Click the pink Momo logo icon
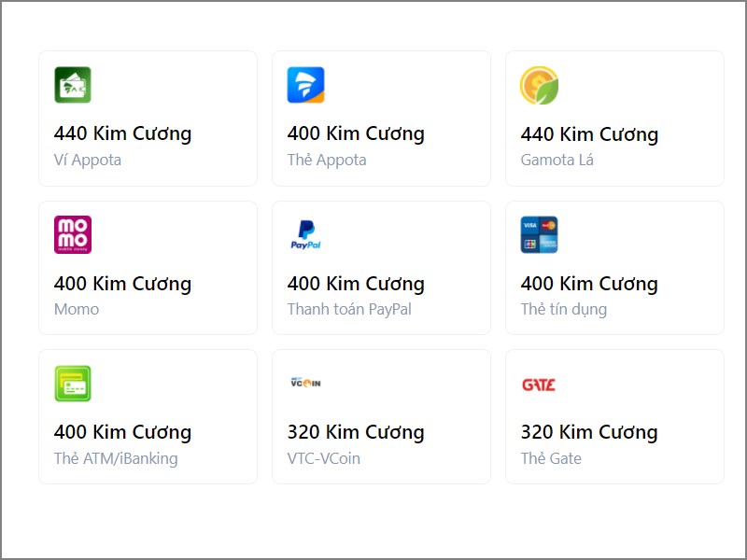747x560 pixels. [x=73, y=235]
